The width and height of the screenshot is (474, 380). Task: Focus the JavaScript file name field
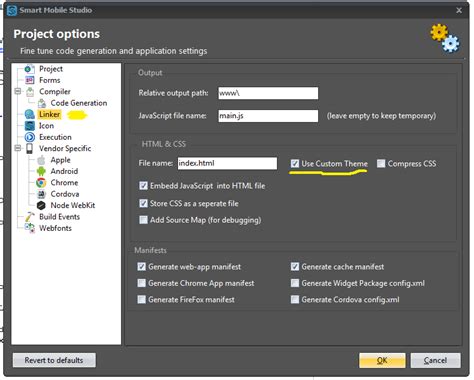tap(268, 116)
